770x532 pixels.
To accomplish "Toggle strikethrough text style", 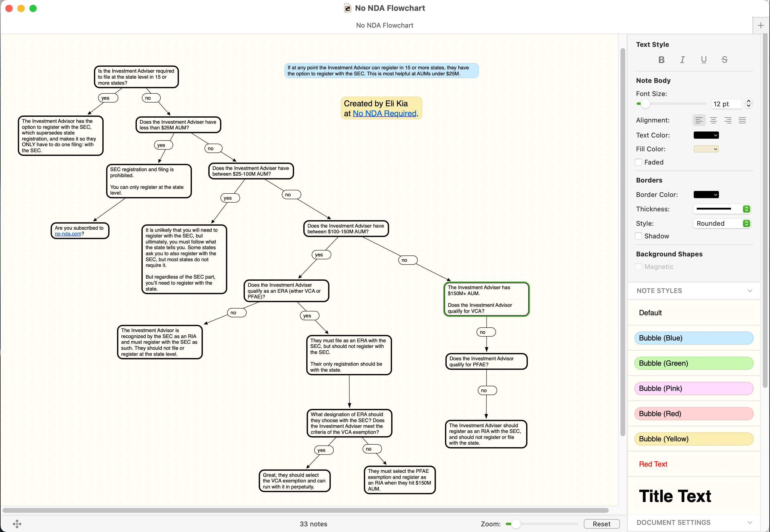I will click(x=724, y=60).
